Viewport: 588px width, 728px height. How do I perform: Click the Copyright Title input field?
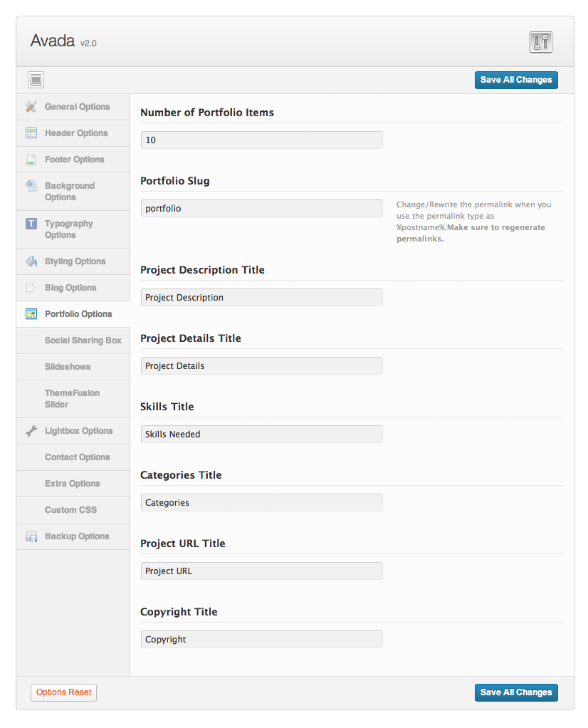261,639
